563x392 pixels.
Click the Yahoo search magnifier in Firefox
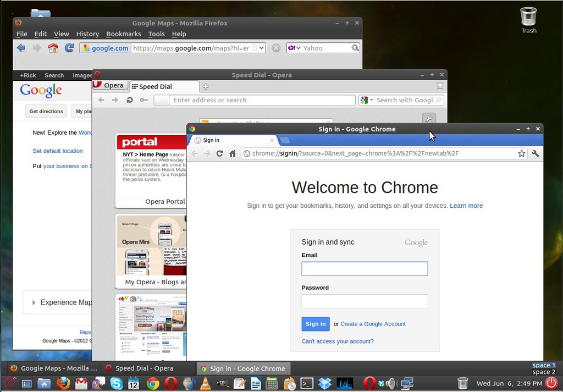(355, 48)
